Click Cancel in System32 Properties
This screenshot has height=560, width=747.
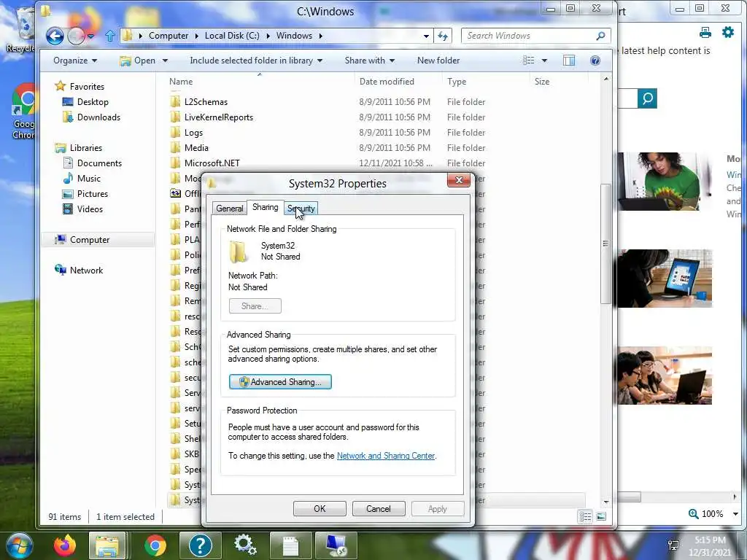tap(379, 508)
